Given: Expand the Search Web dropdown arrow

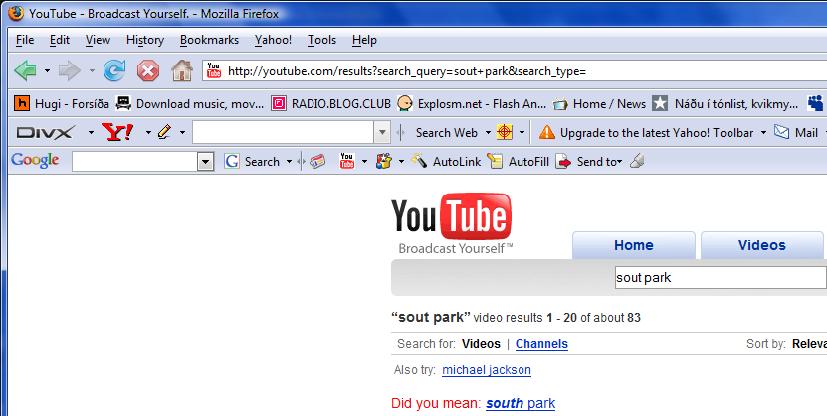Looking at the screenshot, I should pos(488,132).
